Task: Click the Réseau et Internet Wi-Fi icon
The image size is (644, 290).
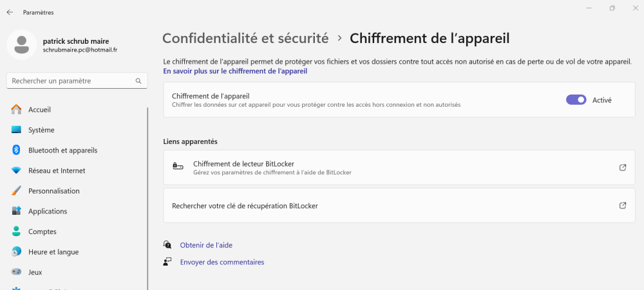Action: point(17,170)
